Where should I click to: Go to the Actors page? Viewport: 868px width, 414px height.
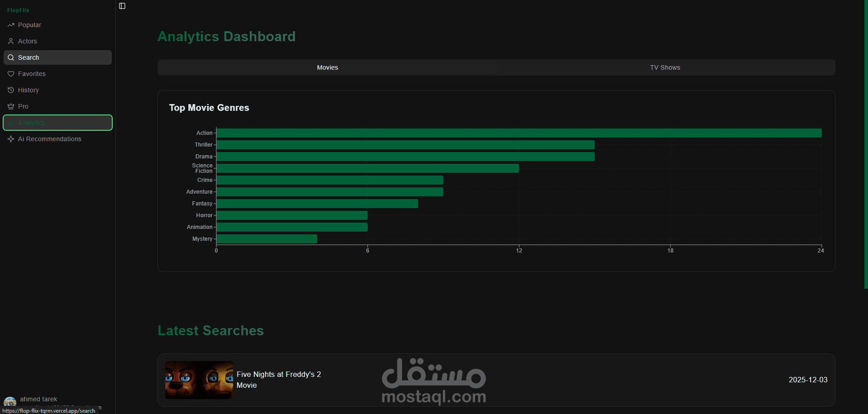(58, 41)
